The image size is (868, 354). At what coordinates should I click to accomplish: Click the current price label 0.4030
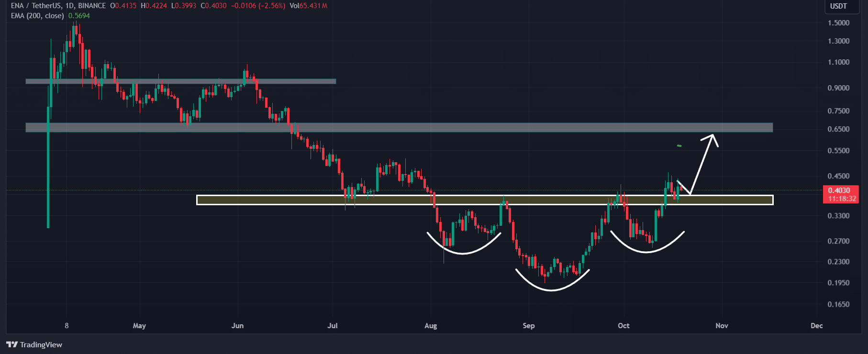tap(841, 190)
